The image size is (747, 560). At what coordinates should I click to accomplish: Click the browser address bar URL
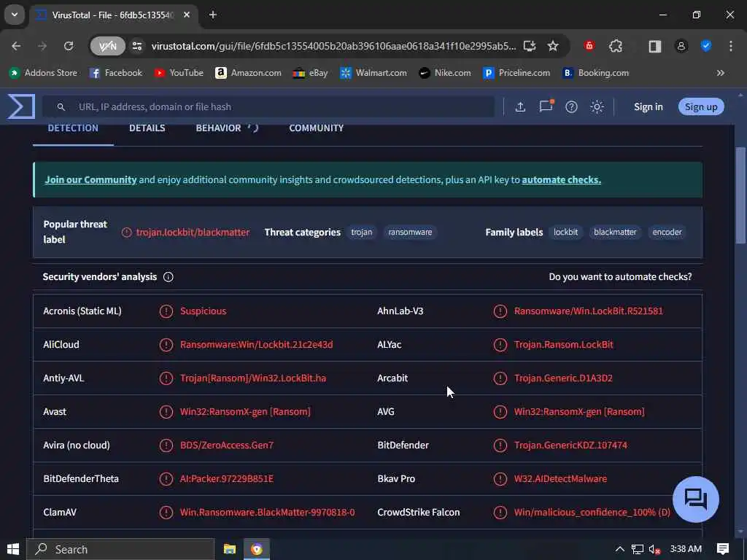[333, 46]
